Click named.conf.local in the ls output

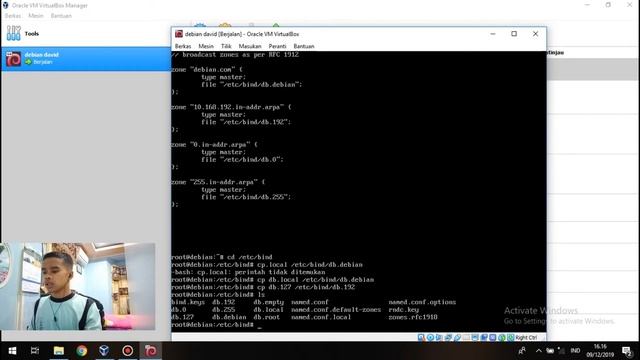pyautogui.click(x=321, y=317)
